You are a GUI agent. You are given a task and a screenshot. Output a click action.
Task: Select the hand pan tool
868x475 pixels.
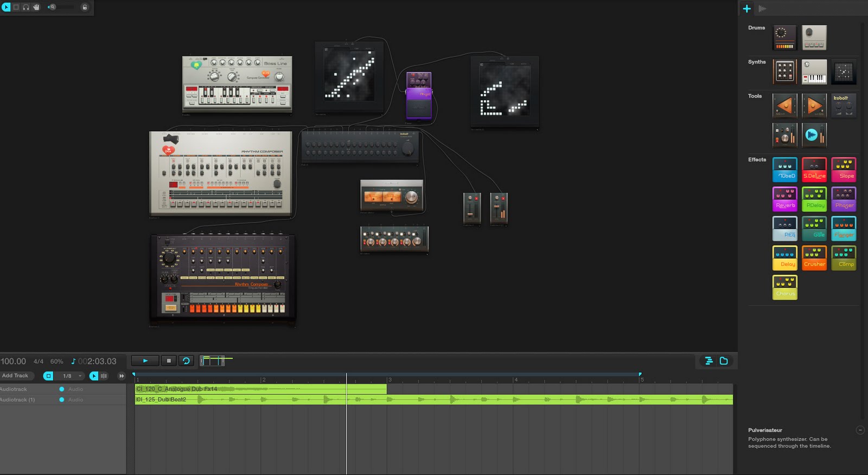coord(36,7)
